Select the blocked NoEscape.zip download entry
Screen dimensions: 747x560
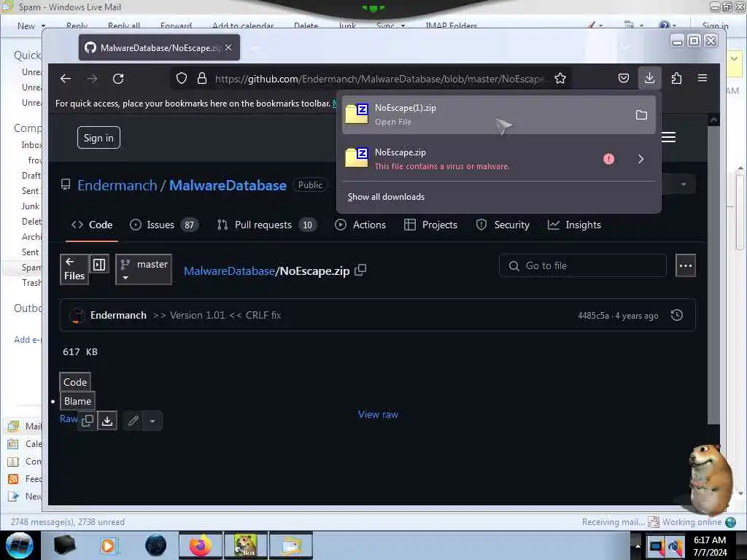point(498,159)
